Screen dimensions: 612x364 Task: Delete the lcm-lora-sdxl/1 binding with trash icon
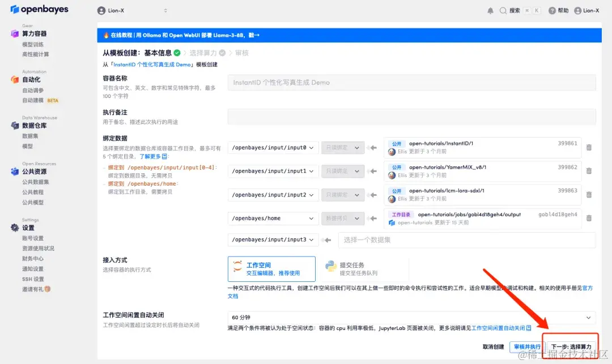coord(589,195)
